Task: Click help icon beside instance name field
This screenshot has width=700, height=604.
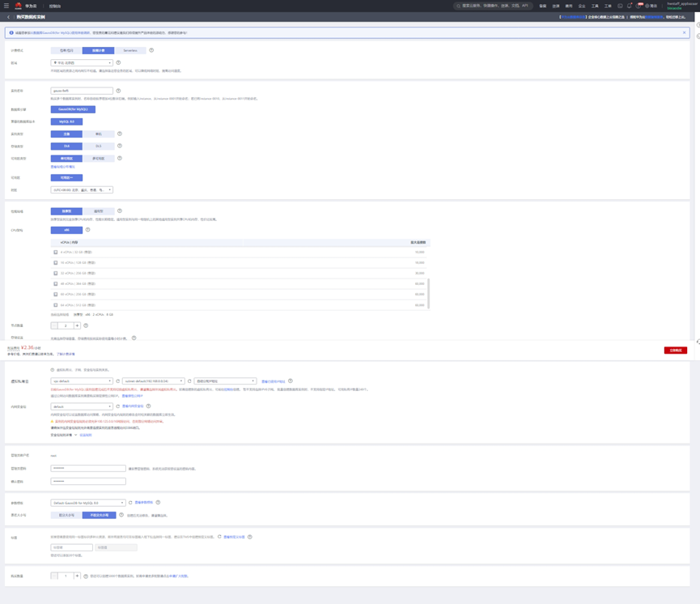Action: (118, 91)
